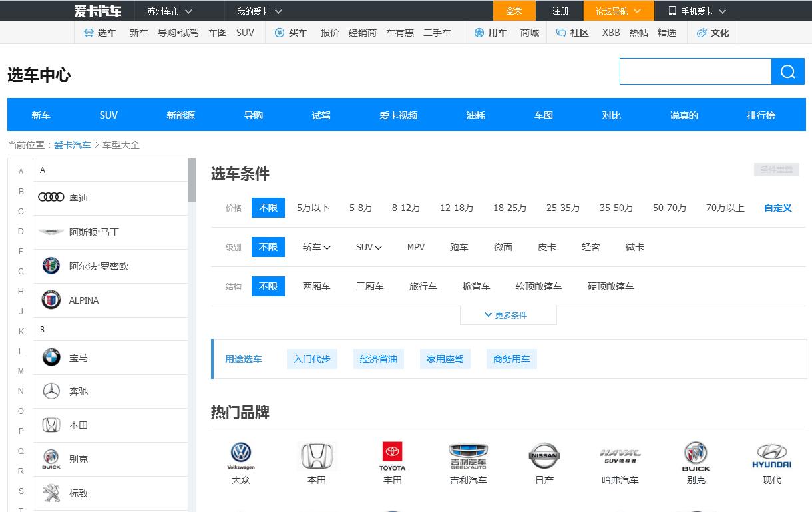Image resolution: width=812 pixels, height=512 pixels.
Task: Choose MPV as the vehicle class
Action: click(x=416, y=247)
